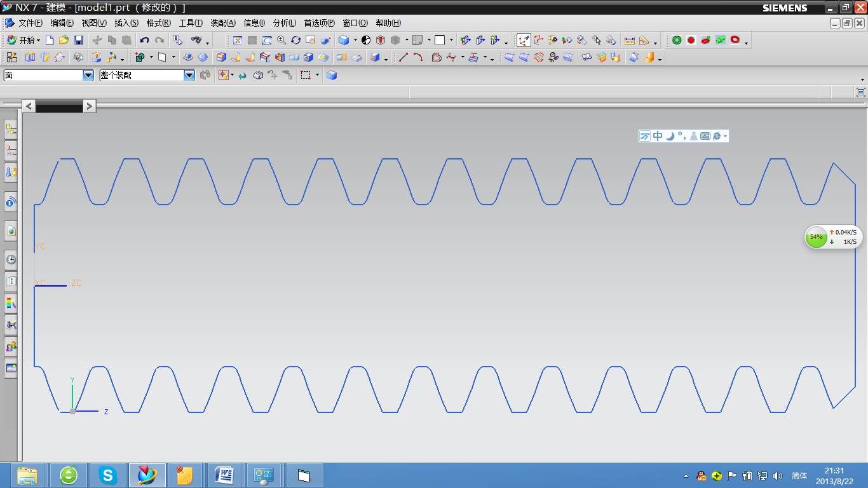
Task: Click the 54% network speed widget
Action: coord(834,237)
